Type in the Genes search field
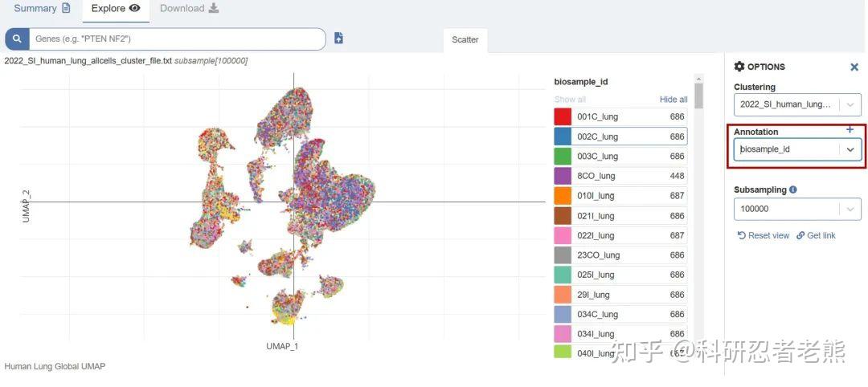Image resolution: width=868 pixels, height=387 pixels. (177, 39)
